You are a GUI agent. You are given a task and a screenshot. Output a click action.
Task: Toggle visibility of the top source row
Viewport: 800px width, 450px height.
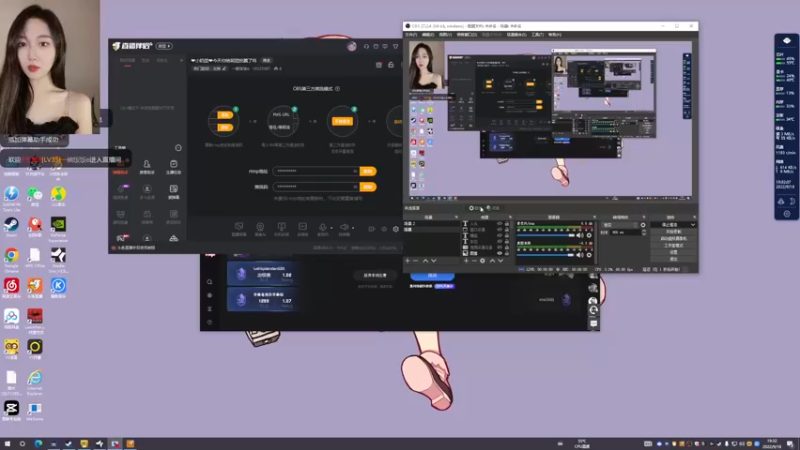[499, 224]
